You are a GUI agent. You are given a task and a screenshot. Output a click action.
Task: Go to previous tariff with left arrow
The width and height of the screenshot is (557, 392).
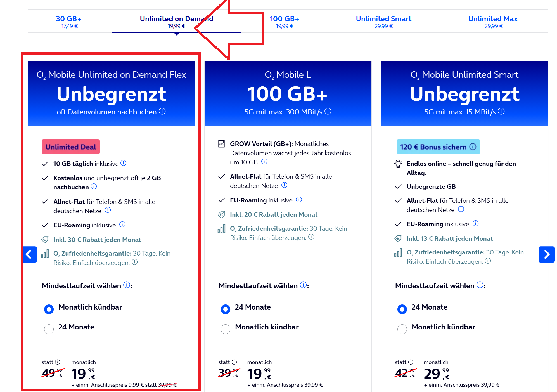point(29,254)
